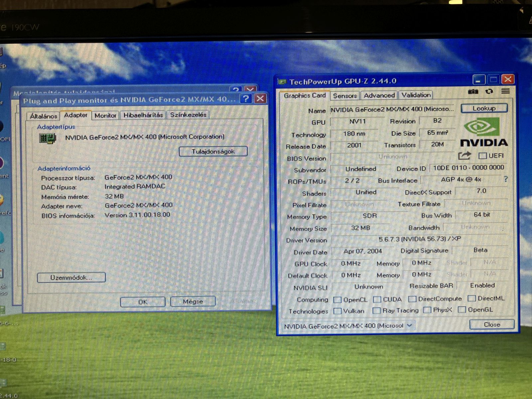Toggle the Ray Tracing checkbox
Viewport: 532px width, 399px height.
click(x=376, y=311)
